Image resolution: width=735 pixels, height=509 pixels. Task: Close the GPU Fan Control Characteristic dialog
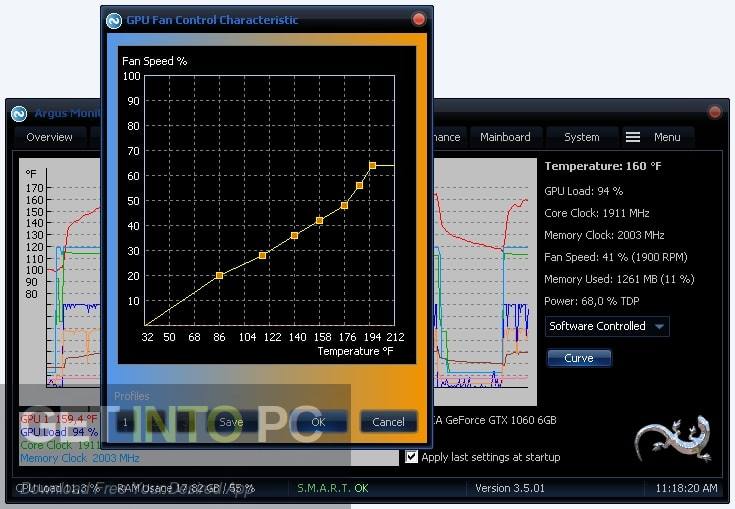pos(418,19)
